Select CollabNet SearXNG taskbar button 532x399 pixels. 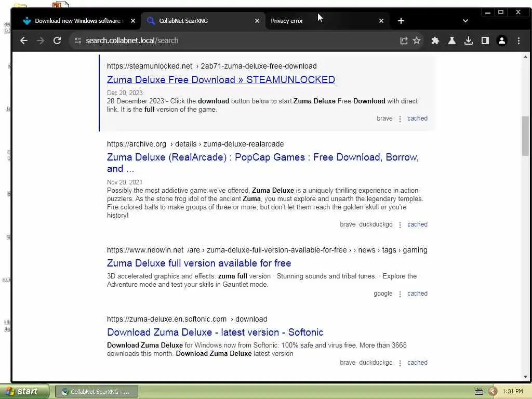coord(96,392)
